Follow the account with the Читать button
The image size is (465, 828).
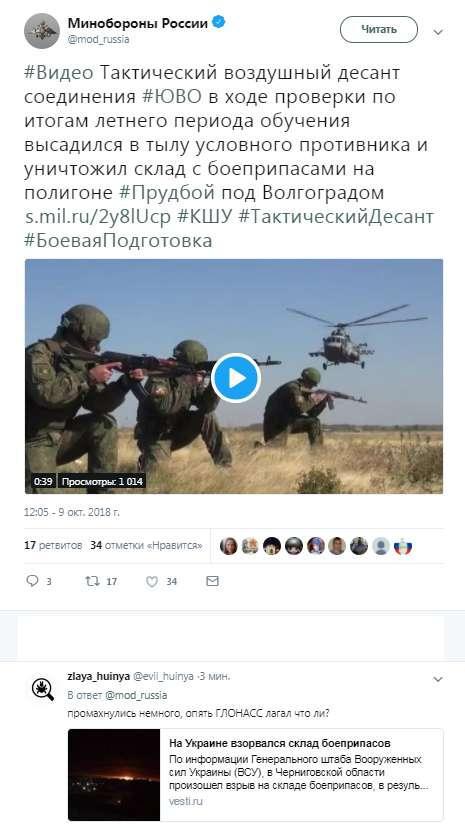point(378,30)
